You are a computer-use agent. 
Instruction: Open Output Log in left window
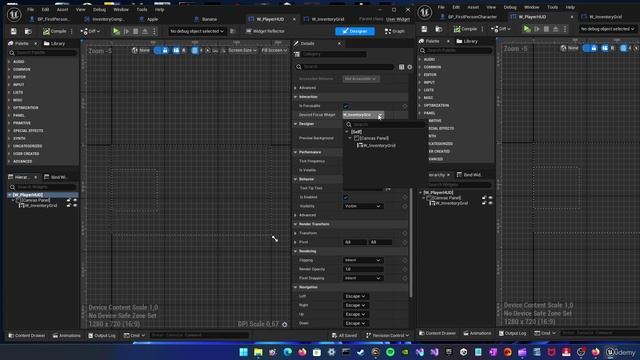pos(102,336)
